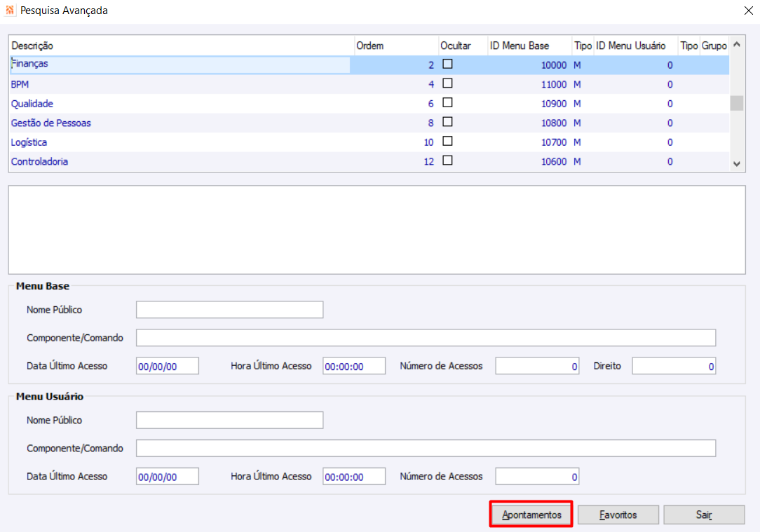Click the scroll down arrow of the list
This screenshot has width=760, height=532.
(737, 164)
